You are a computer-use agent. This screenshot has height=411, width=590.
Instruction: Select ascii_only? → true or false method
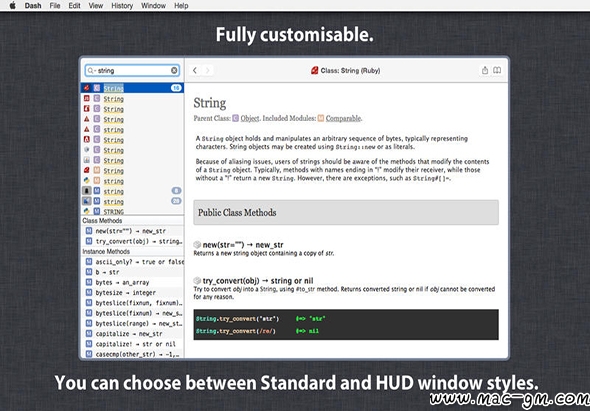[132, 262]
